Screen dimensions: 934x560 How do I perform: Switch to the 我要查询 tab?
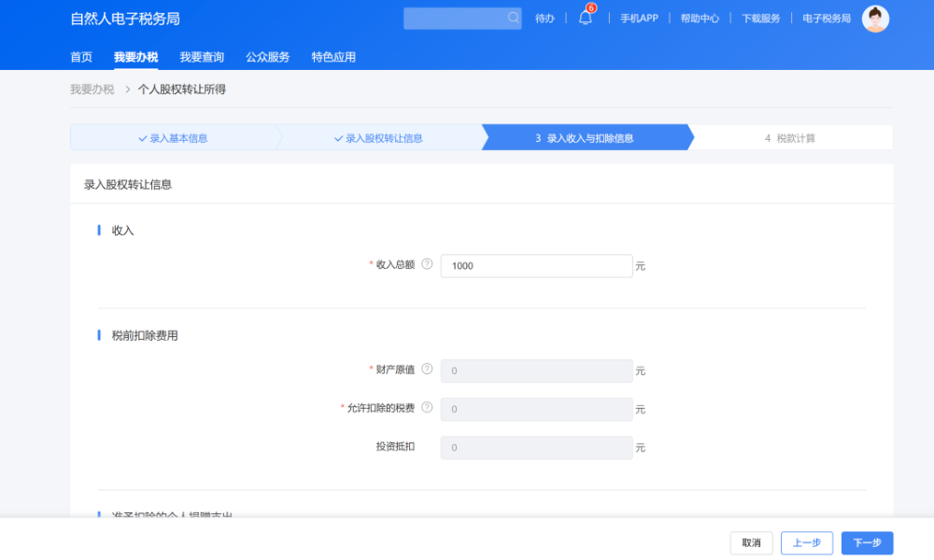(203, 57)
